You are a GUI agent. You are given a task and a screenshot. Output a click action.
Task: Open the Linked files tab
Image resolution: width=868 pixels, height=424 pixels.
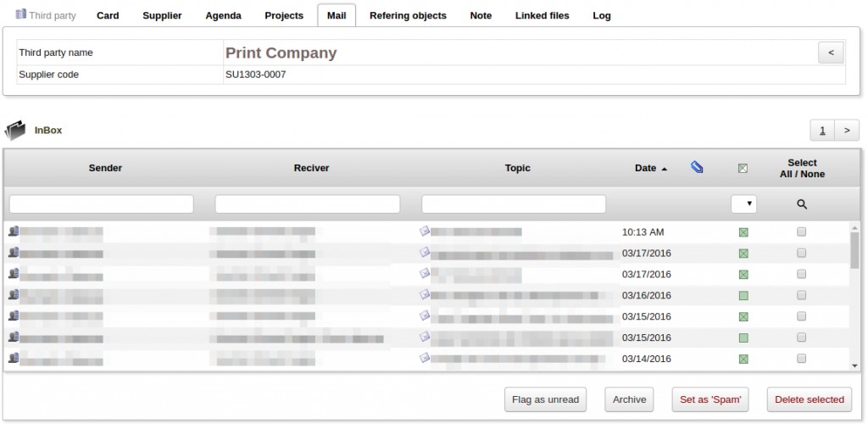[x=542, y=15]
